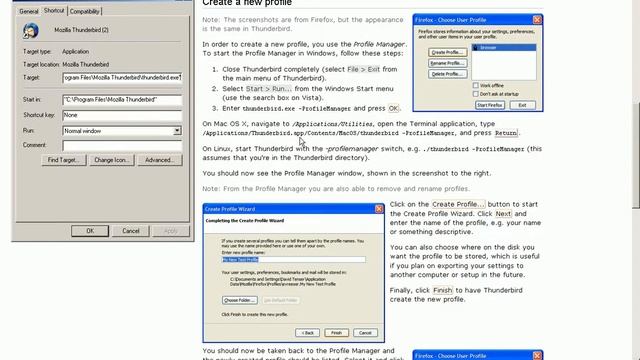Click Cancel in the Create Profile Wizard
The height and width of the screenshot is (360, 640).
pyautogui.click(x=365, y=333)
